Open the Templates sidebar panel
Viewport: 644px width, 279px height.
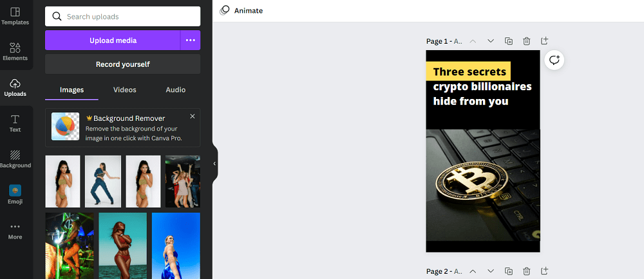pos(15,16)
